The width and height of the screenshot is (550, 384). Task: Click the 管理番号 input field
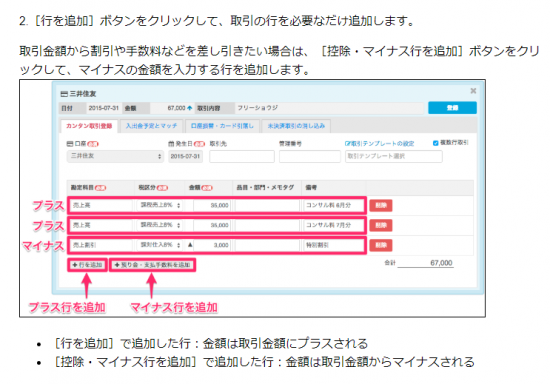(x=310, y=156)
